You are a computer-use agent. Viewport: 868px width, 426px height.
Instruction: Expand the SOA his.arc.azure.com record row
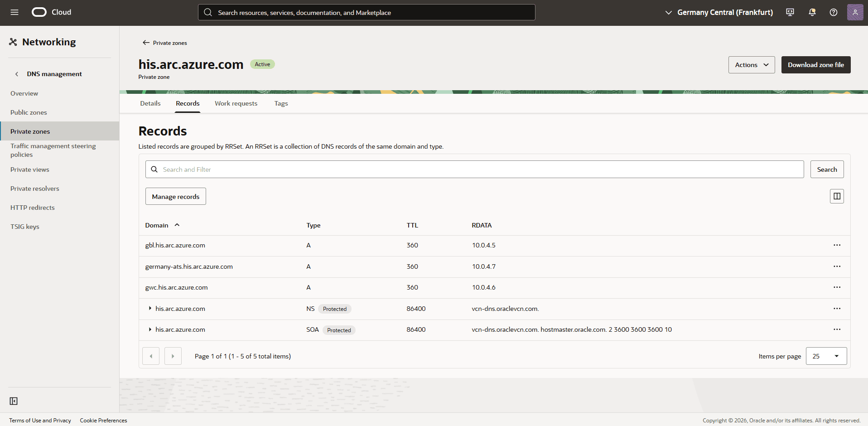click(150, 329)
